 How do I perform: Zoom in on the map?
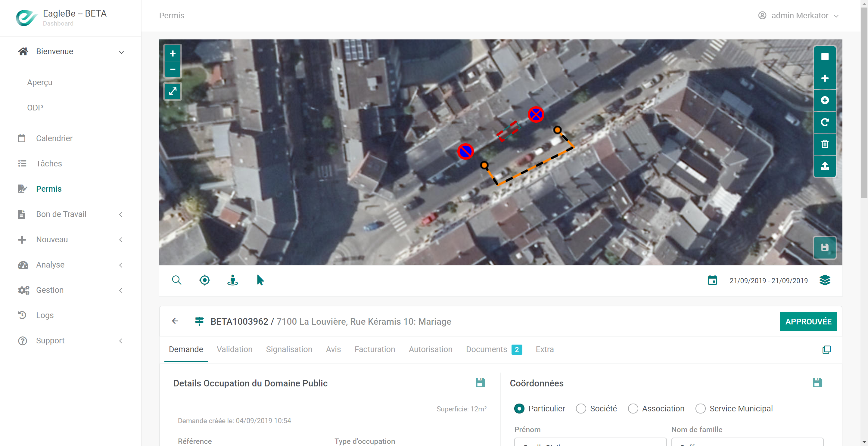(173, 53)
